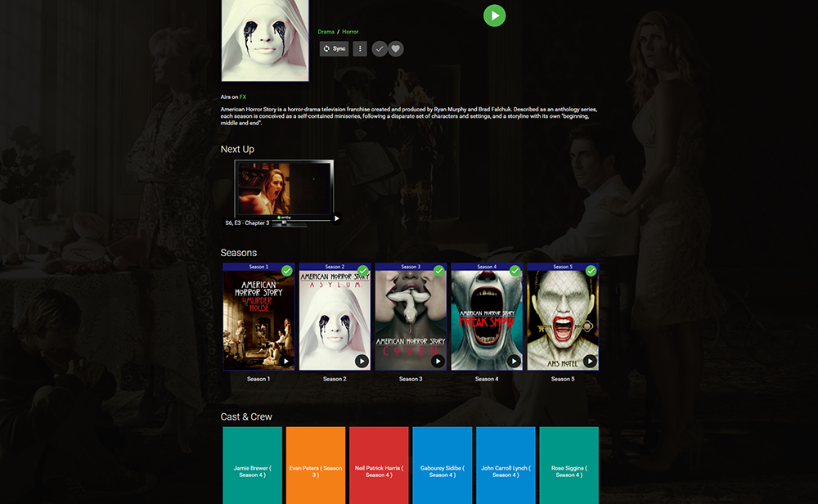Toggle the watched checkmark on Season 2

(363, 271)
